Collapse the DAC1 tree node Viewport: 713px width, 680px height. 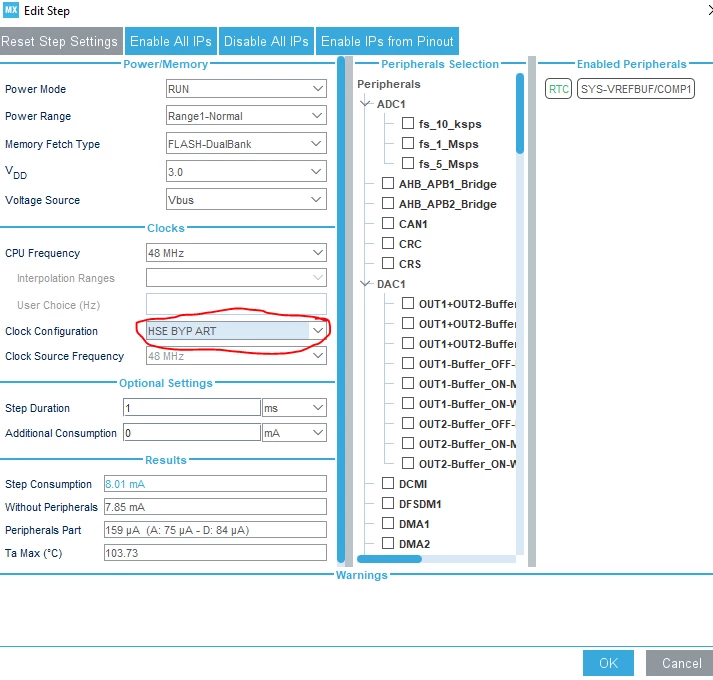tap(365, 284)
